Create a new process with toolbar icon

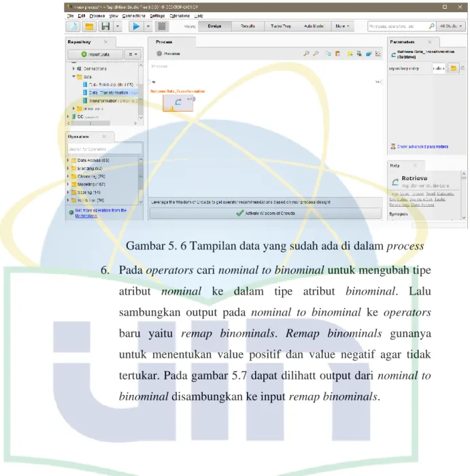pos(73,27)
